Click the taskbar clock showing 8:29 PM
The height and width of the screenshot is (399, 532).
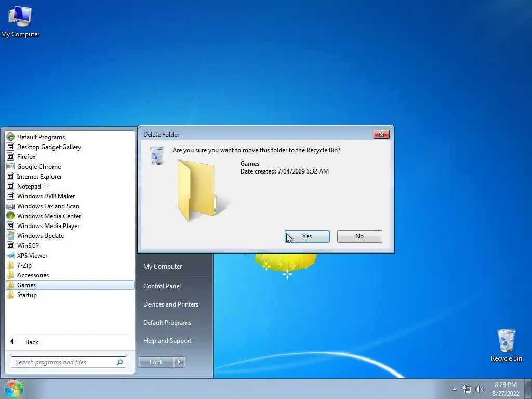506,389
